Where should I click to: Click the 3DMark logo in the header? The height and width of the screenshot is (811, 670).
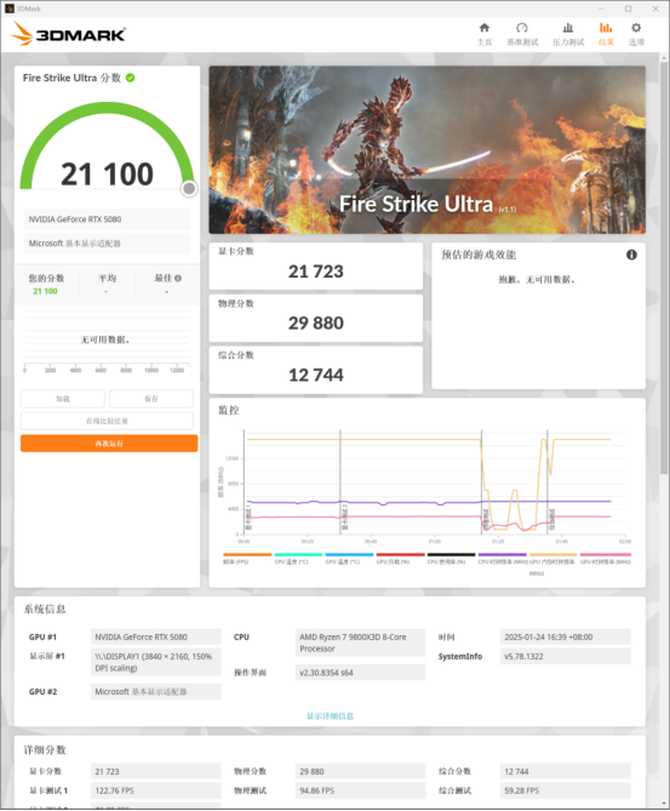(x=68, y=34)
